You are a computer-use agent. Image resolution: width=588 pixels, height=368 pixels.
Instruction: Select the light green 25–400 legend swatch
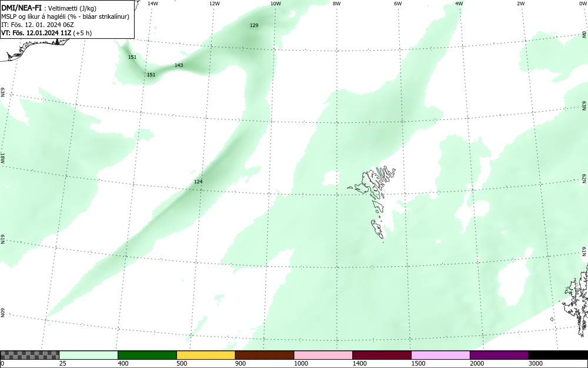pyautogui.click(x=89, y=355)
